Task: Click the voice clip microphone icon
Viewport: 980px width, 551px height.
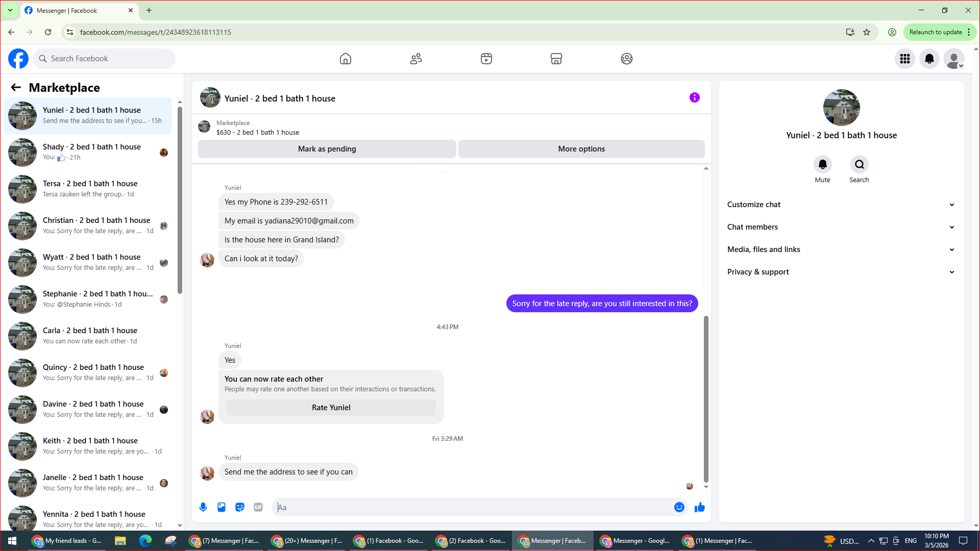Action: pyautogui.click(x=203, y=507)
